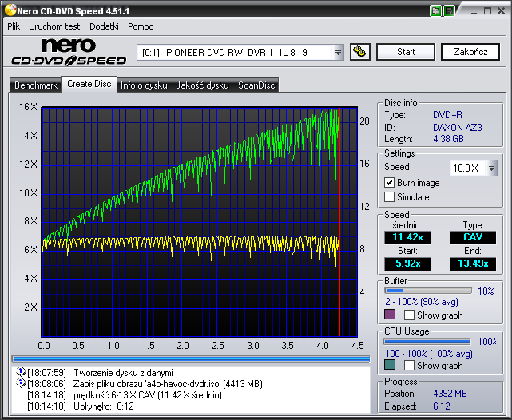Switch to the Jakość dysku tab
This screenshot has height=420, width=512.
click(x=202, y=85)
